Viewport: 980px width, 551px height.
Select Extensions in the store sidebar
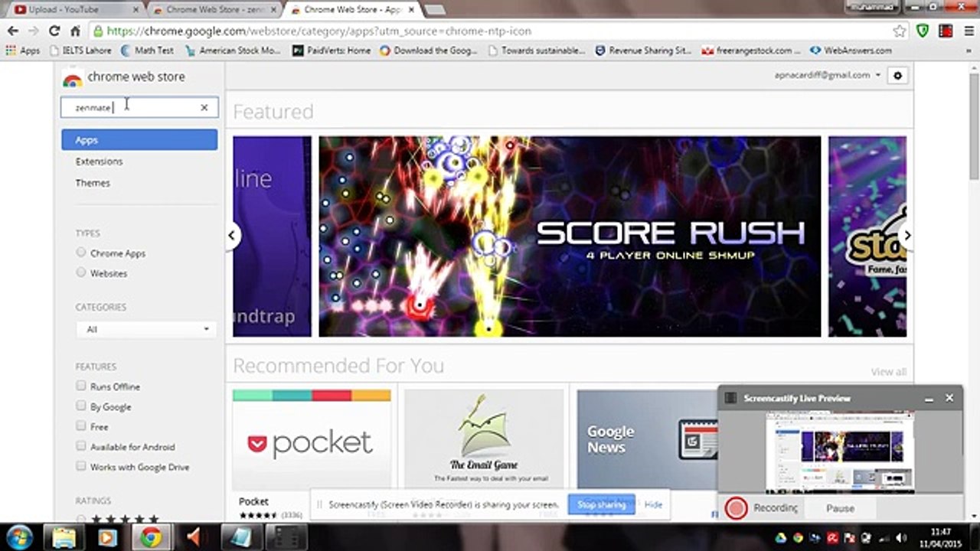coord(99,161)
